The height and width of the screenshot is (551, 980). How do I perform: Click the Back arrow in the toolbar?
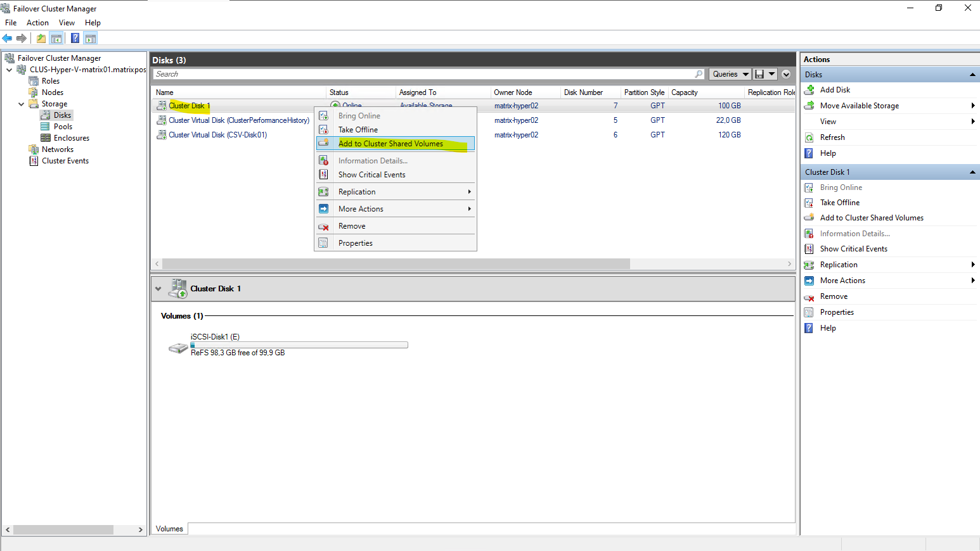pos(8,39)
